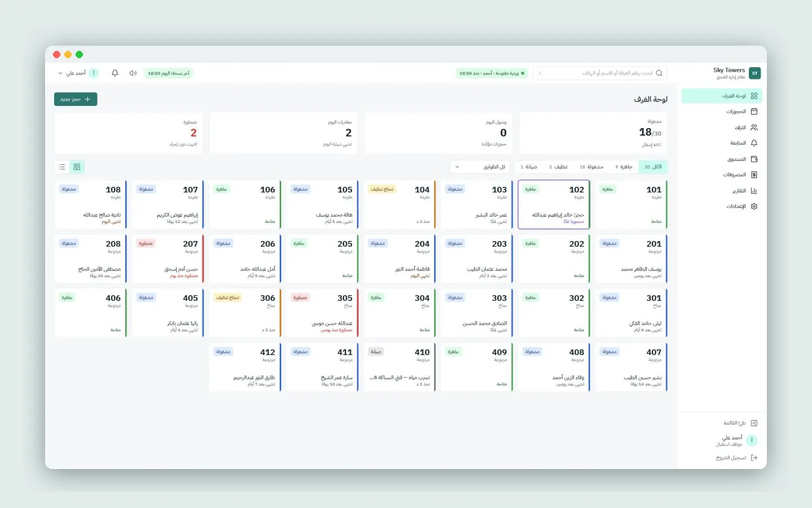Select the صيانة 1 maintenance filter tab

tap(529, 167)
